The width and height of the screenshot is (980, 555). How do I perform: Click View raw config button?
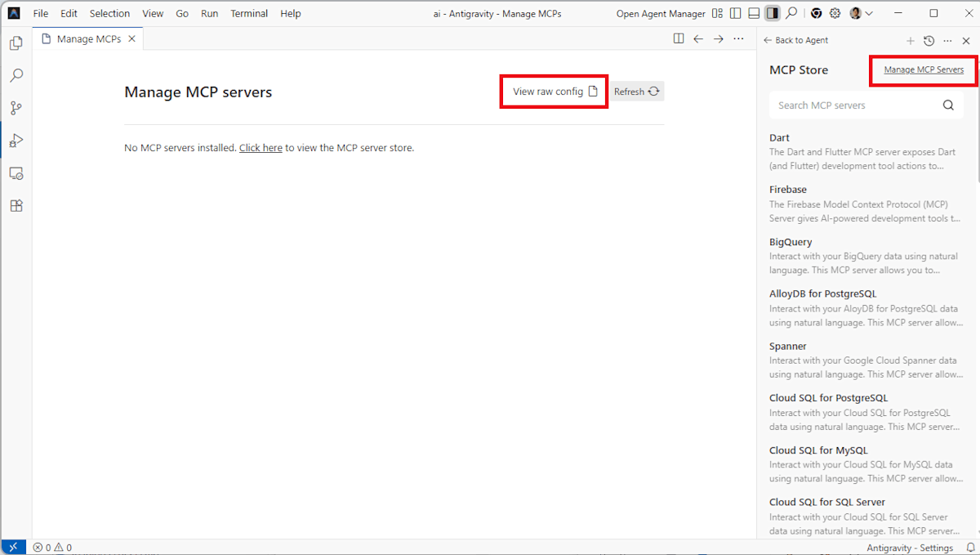pos(555,92)
